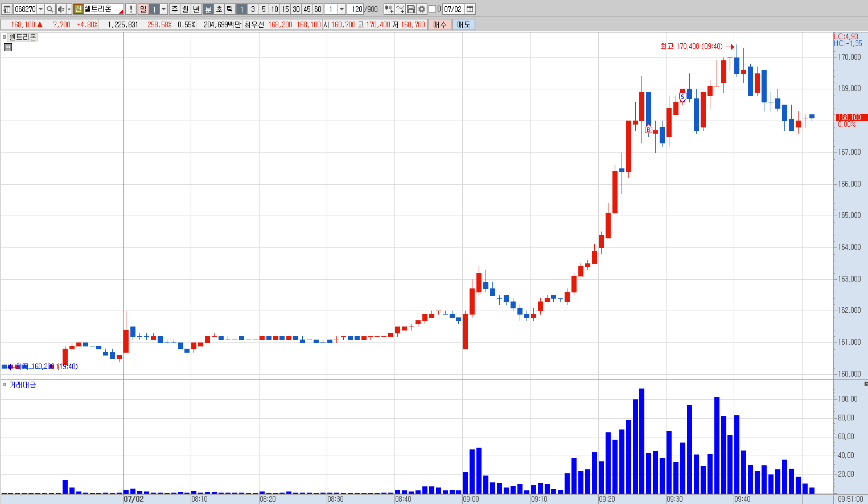Screen dimensions: 868x504
Task: Open the calendar date picker icon
Action: click(470, 9)
